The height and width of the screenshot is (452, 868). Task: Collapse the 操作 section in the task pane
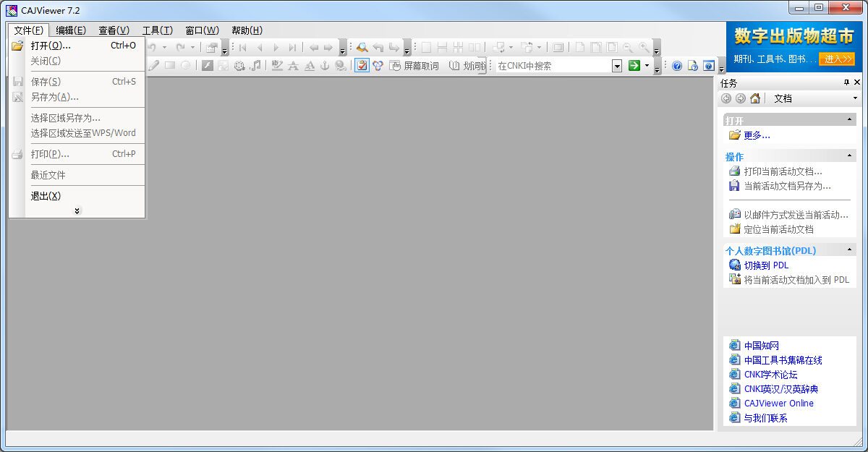click(849, 155)
